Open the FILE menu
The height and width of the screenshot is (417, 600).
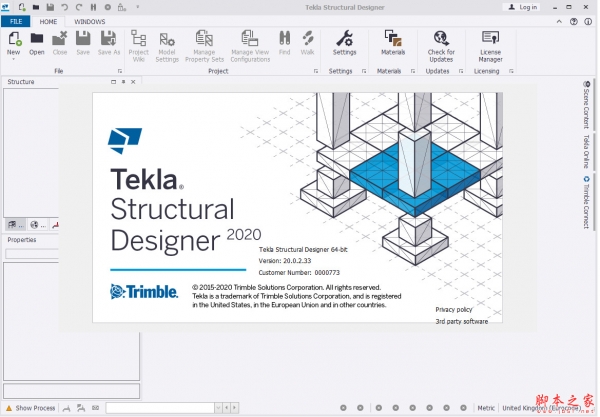point(16,21)
